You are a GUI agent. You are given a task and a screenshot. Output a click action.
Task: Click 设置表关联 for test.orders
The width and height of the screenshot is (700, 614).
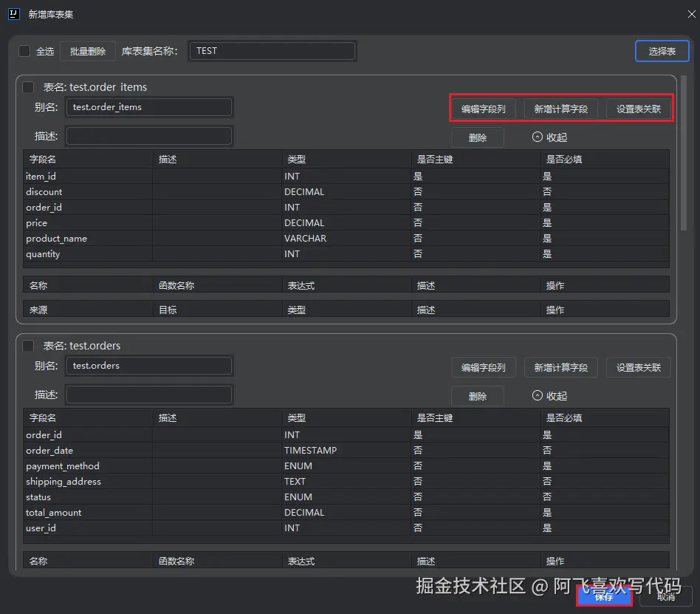coord(639,368)
